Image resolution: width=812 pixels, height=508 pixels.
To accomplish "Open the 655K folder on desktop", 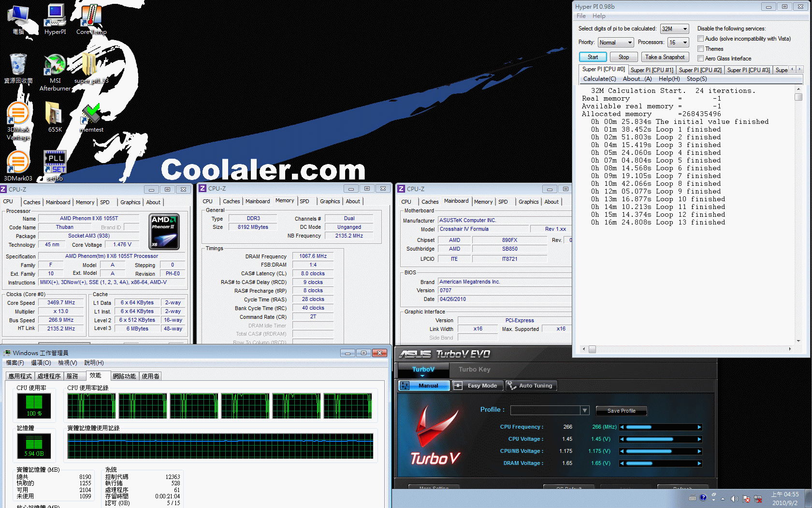I will (55, 117).
